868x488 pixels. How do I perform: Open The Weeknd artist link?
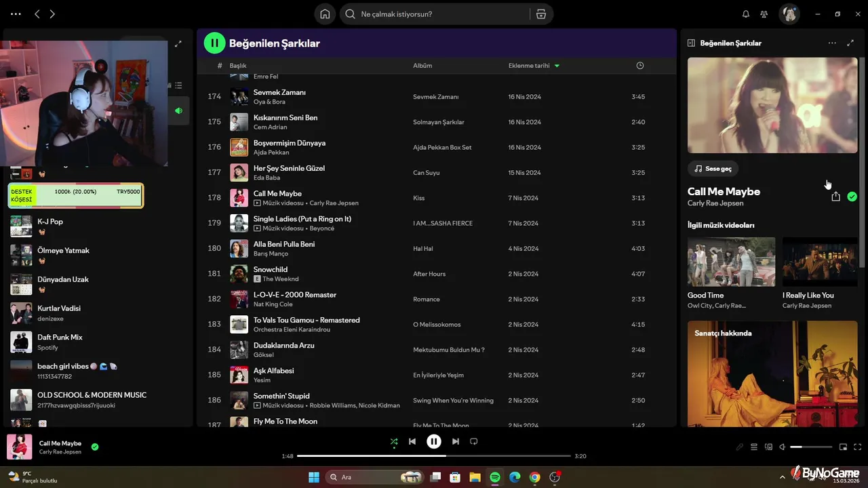281,279
